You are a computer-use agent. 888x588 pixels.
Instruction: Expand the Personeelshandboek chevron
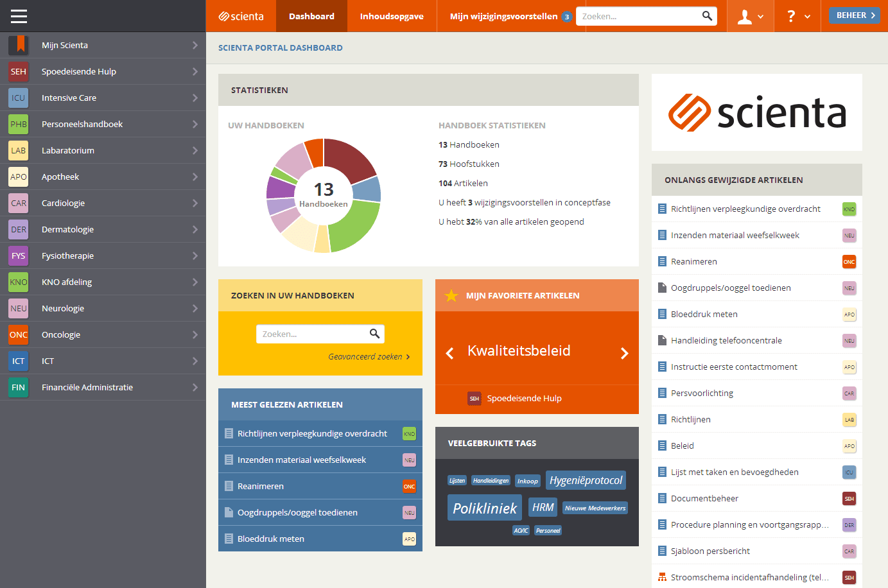[x=195, y=124]
